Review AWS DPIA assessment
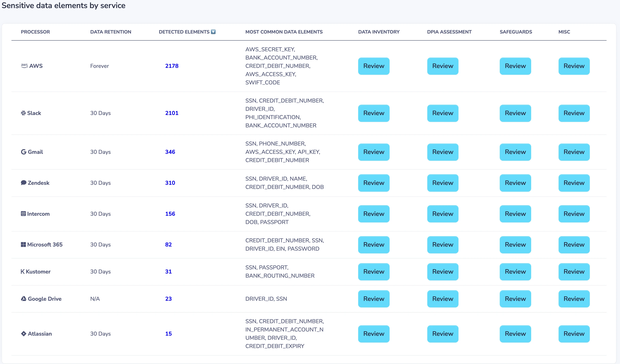Image resolution: width=620 pixels, height=364 pixels. [x=443, y=66]
